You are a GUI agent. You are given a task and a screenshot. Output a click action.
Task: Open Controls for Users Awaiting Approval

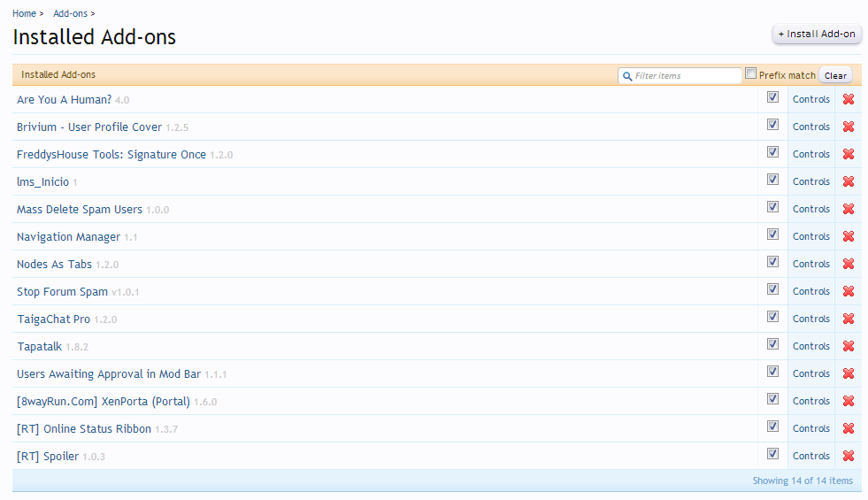811,373
